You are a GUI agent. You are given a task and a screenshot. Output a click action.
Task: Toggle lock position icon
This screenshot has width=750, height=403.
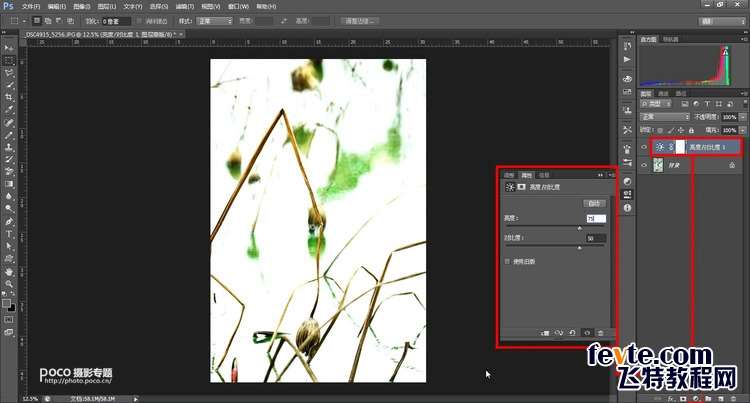click(x=681, y=130)
